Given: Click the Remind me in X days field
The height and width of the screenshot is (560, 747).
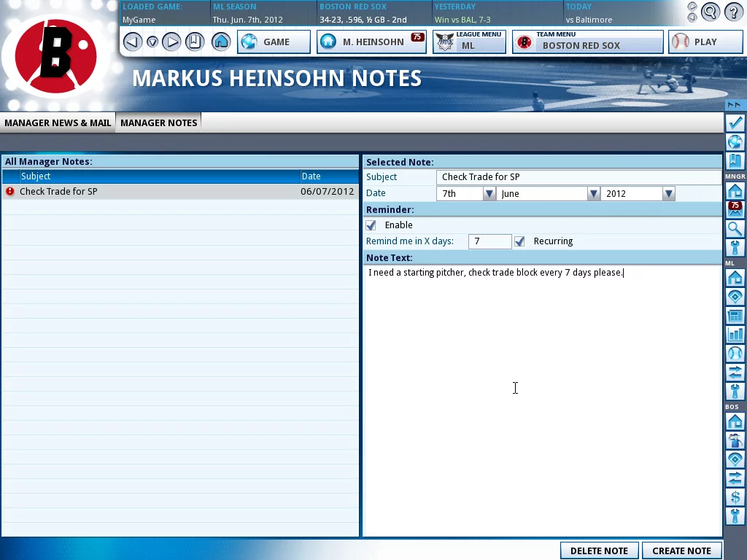Looking at the screenshot, I should pos(489,241).
